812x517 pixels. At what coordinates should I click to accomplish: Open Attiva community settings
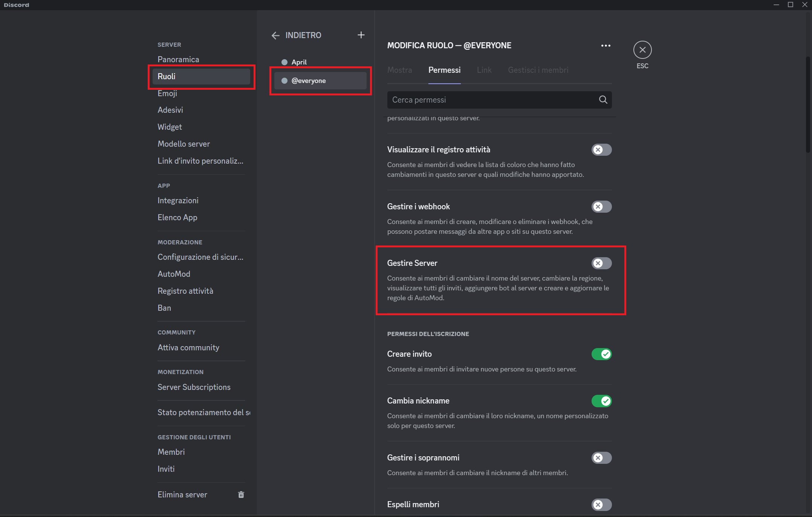click(x=188, y=347)
